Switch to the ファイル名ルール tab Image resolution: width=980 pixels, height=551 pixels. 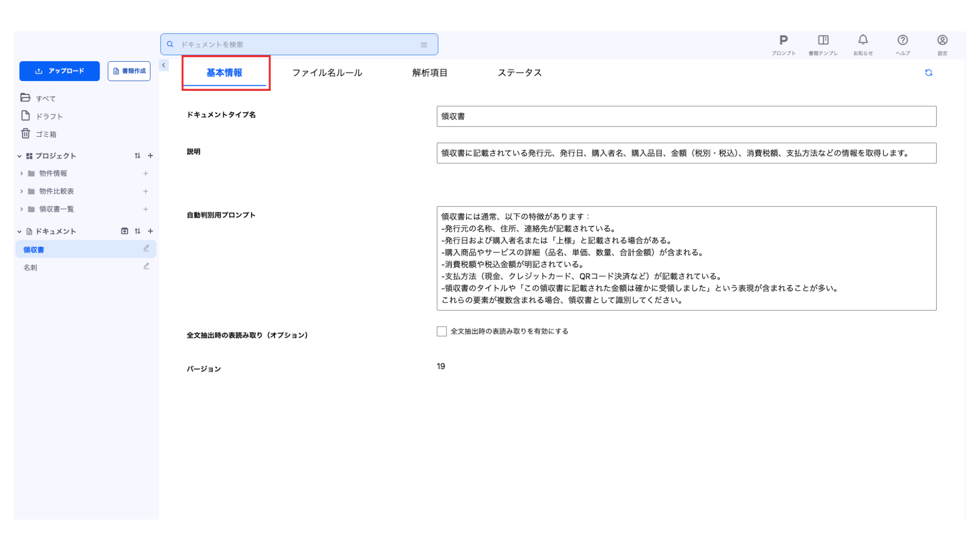(327, 73)
